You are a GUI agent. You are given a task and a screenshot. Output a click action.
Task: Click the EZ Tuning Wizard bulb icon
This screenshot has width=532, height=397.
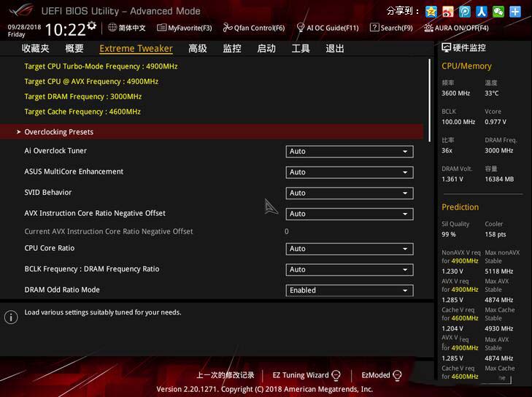coord(336,375)
